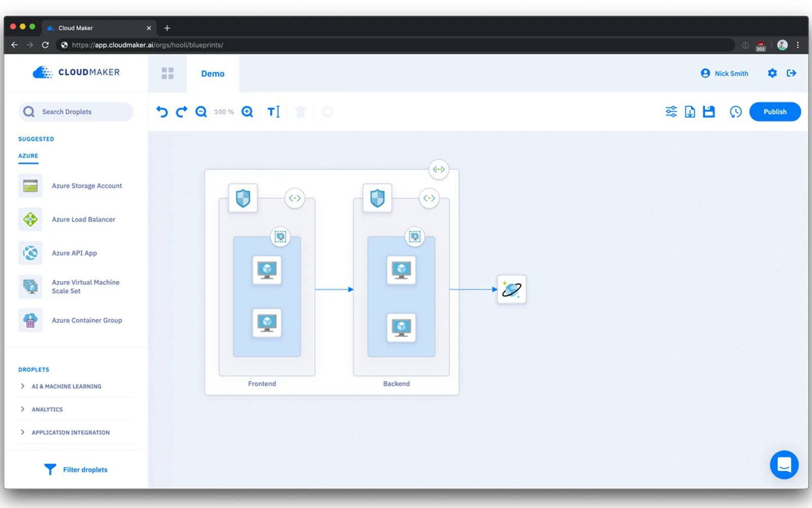Open a new browser tab
This screenshot has width=812, height=508.
[x=167, y=28]
